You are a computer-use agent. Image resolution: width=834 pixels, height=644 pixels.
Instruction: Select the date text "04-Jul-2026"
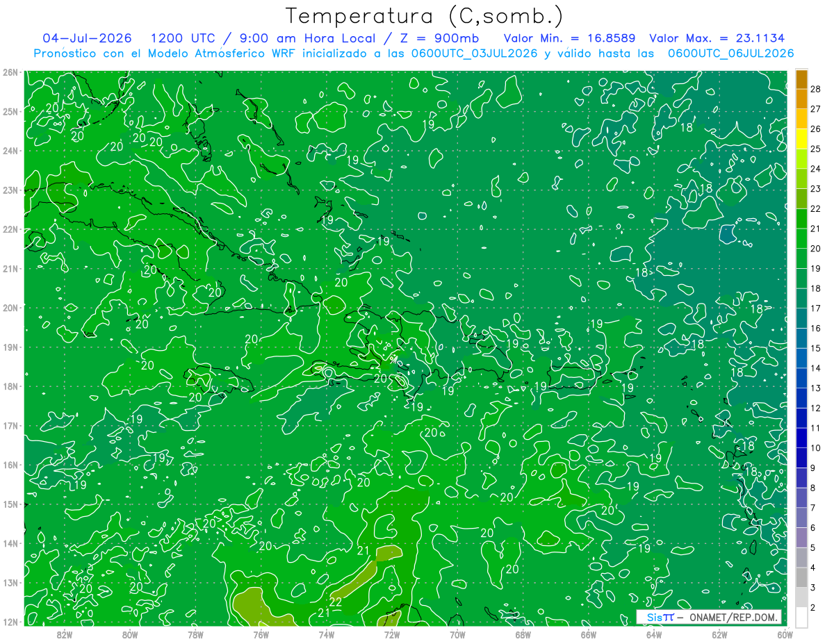pos(87,38)
